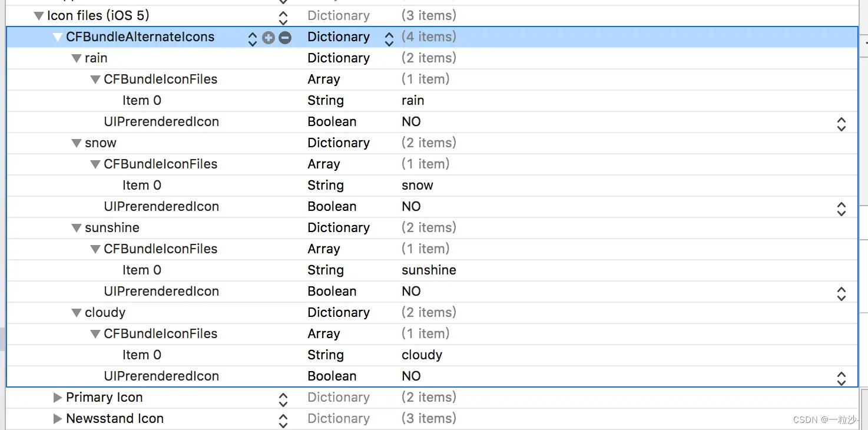Image resolution: width=868 pixels, height=430 pixels.
Task: Add item via plus icon on CFBundleAlternateIcons row
Action: pyautogui.click(x=269, y=38)
